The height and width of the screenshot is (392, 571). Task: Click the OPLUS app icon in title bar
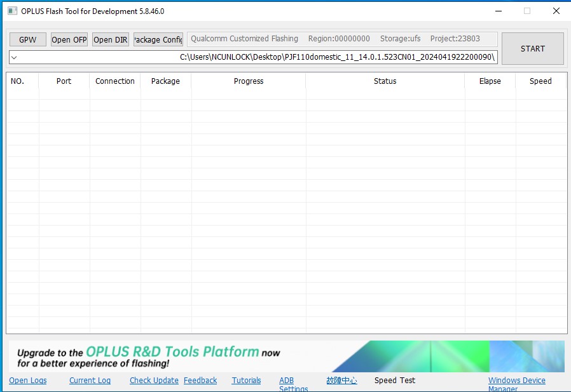pyautogui.click(x=12, y=11)
